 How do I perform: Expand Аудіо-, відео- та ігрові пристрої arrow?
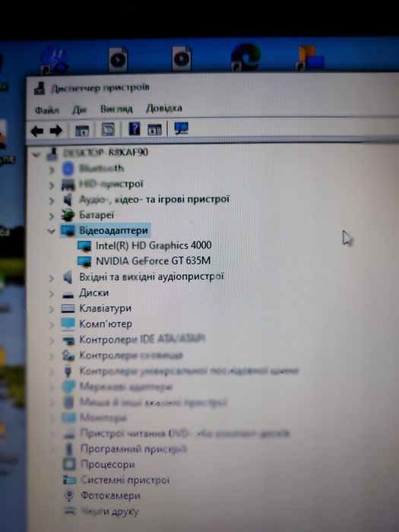pos(52,201)
